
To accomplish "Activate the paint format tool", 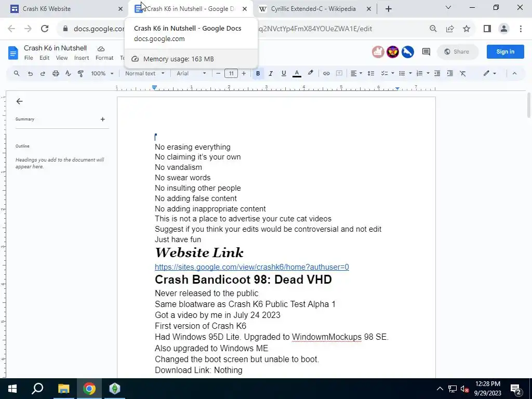I will [81, 73].
